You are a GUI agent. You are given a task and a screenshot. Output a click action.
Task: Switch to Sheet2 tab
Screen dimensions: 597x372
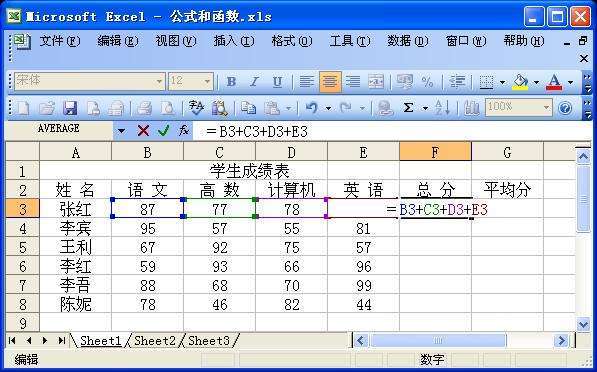click(x=155, y=340)
